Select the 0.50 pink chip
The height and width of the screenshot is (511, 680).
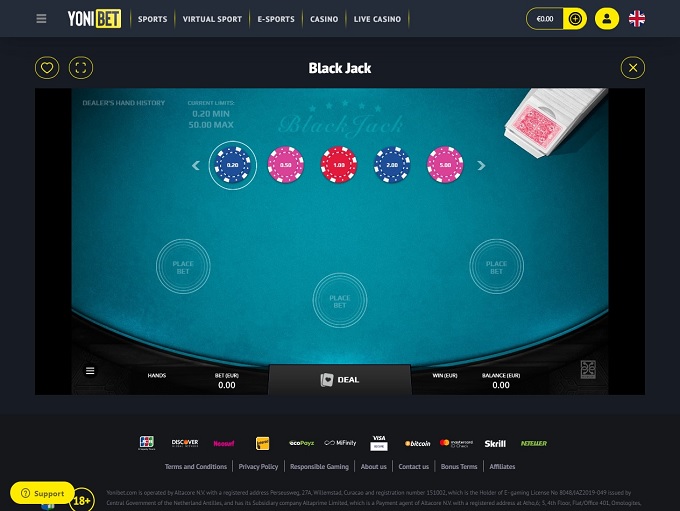click(286, 165)
